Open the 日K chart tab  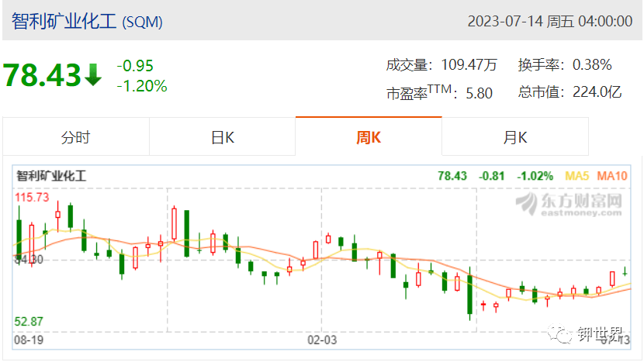pyautogui.click(x=222, y=136)
